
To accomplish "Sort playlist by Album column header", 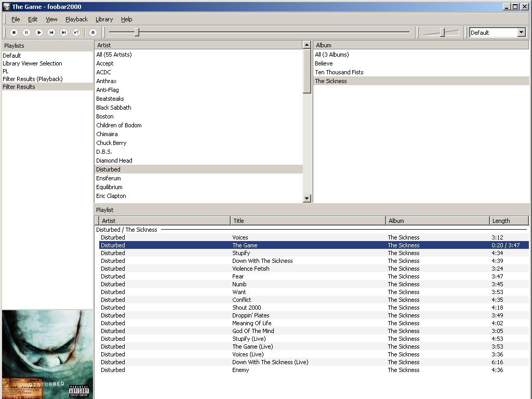I will coord(437,220).
